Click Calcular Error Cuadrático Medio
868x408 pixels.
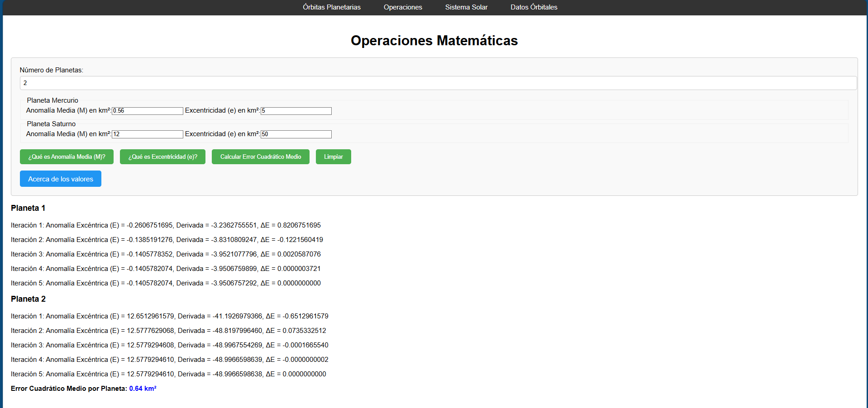click(261, 157)
